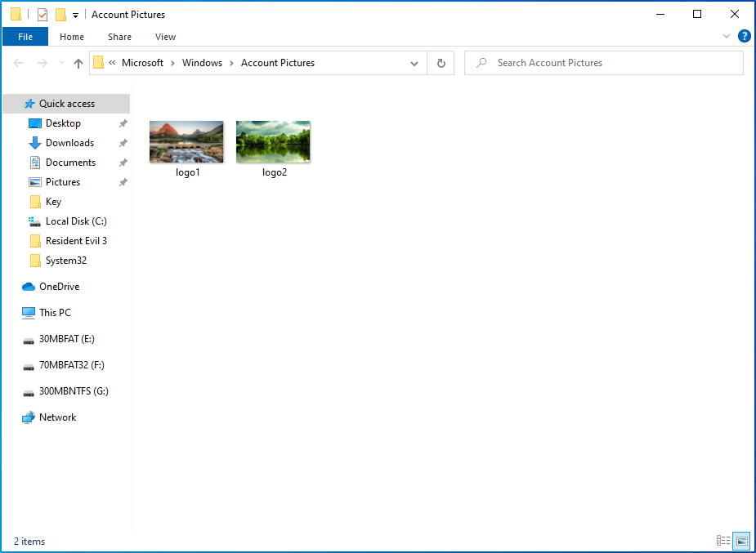Open the View ribbon tab
This screenshot has width=756, height=553.
[x=165, y=37]
